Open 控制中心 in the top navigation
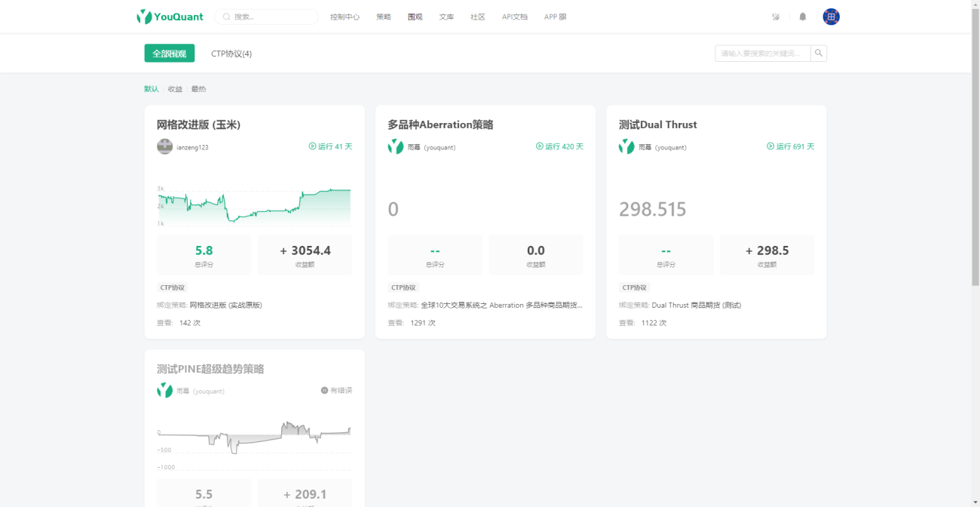This screenshot has width=980, height=507. click(345, 17)
